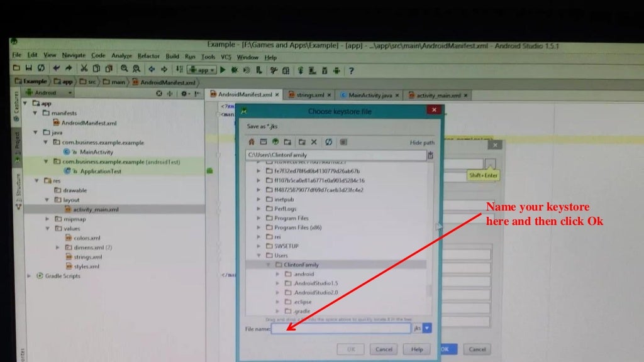The height and width of the screenshot is (362, 644).
Task: Expand the inetpub folder arrow
Action: tap(258, 199)
